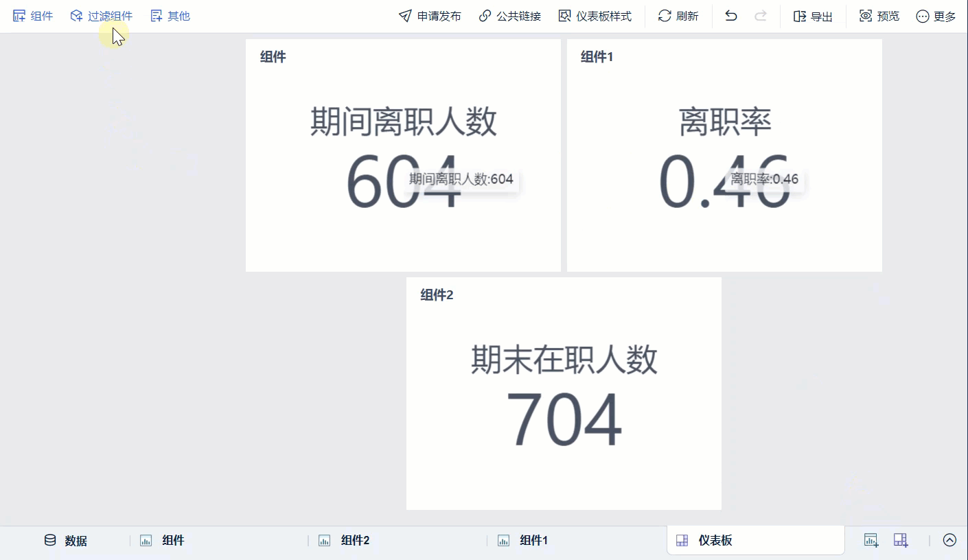The image size is (968, 560).
Task: Collapse the bottom bar with the chevron
Action: click(950, 540)
